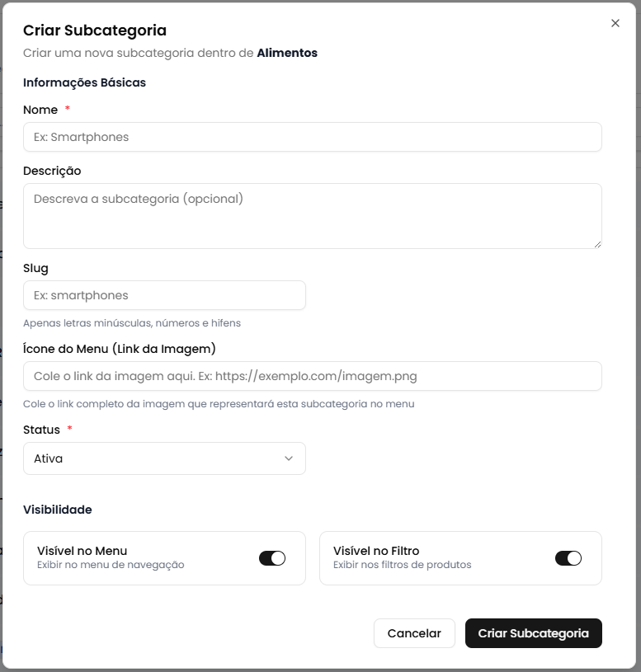Image resolution: width=641 pixels, height=672 pixels.
Task: Click the textarea resize handle
Action: (596, 243)
